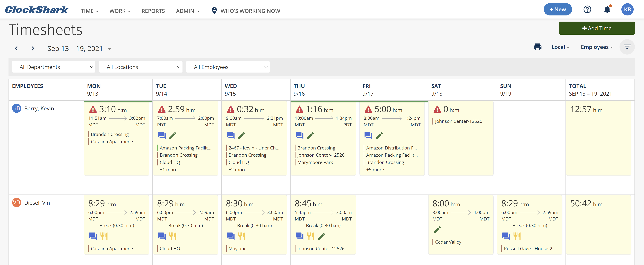This screenshot has width=644, height=265.
Task: Expand the All Employees selector
Action: pos(228,67)
